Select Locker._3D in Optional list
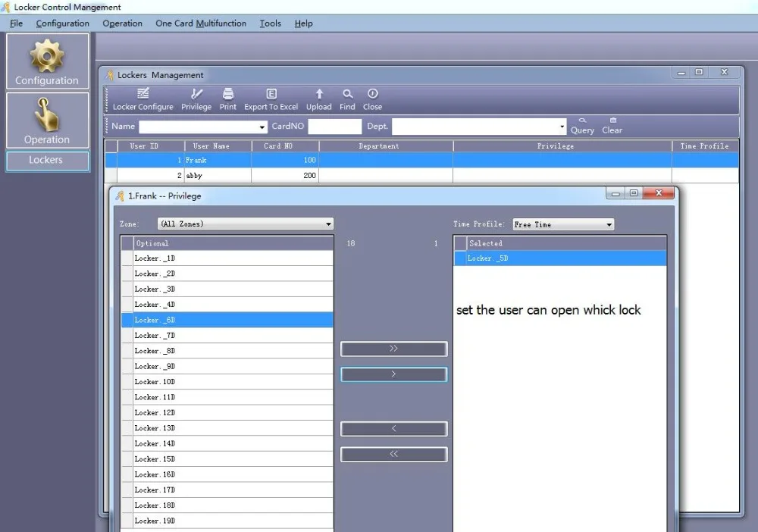The width and height of the screenshot is (758, 532). coord(227,289)
